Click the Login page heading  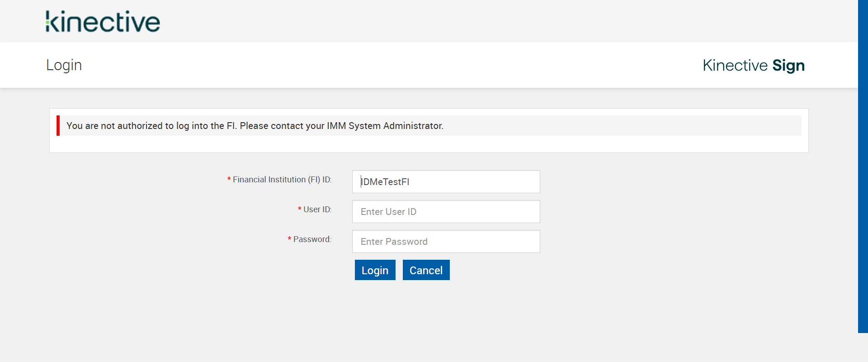point(64,65)
